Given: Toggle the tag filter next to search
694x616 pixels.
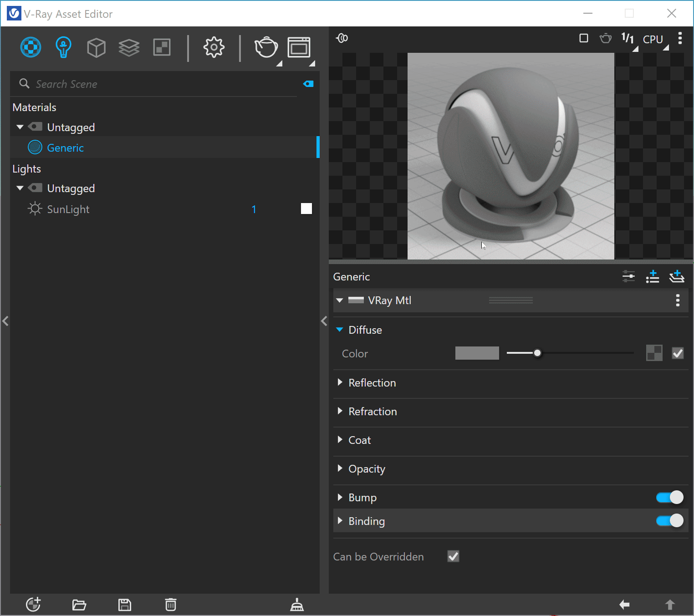Looking at the screenshot, I should click(x=308, y=84).
